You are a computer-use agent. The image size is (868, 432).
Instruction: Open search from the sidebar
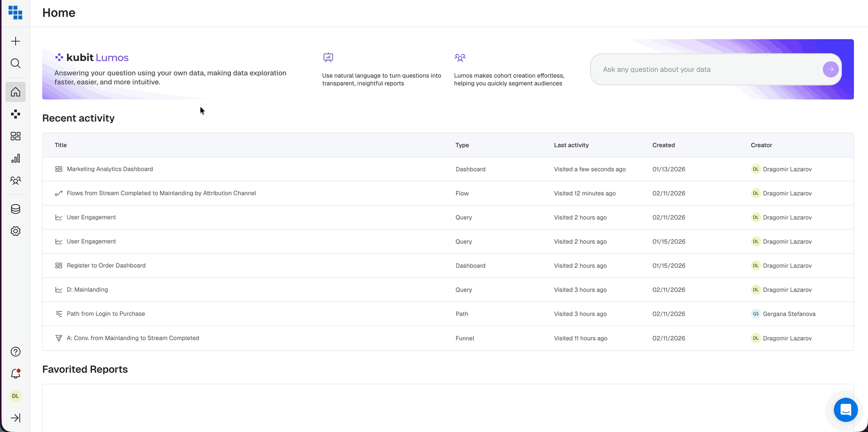point(16,63)
